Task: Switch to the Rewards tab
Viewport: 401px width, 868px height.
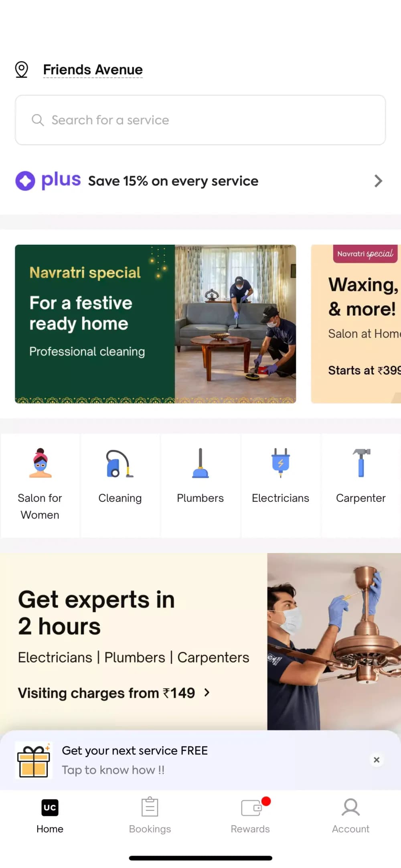Action: pos(250,815)
